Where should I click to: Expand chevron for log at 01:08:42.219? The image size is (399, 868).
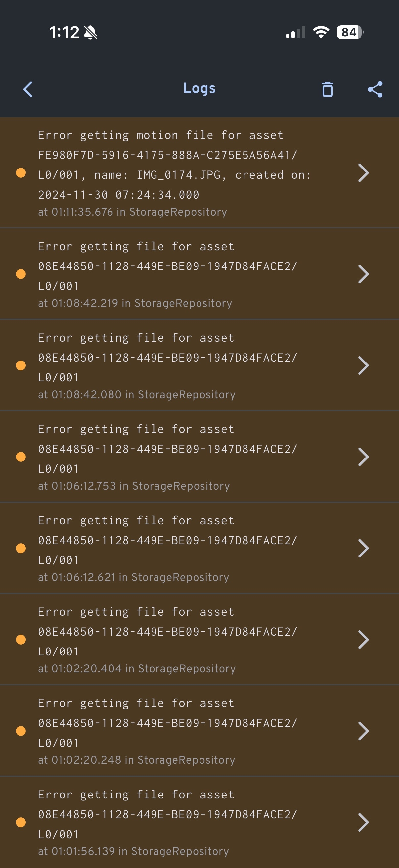363,274
